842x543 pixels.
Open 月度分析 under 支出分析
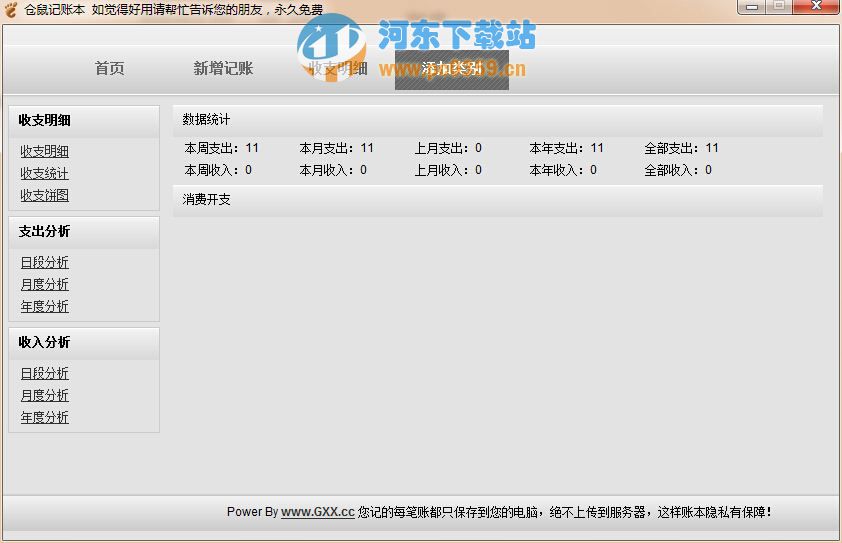point(45,285)
